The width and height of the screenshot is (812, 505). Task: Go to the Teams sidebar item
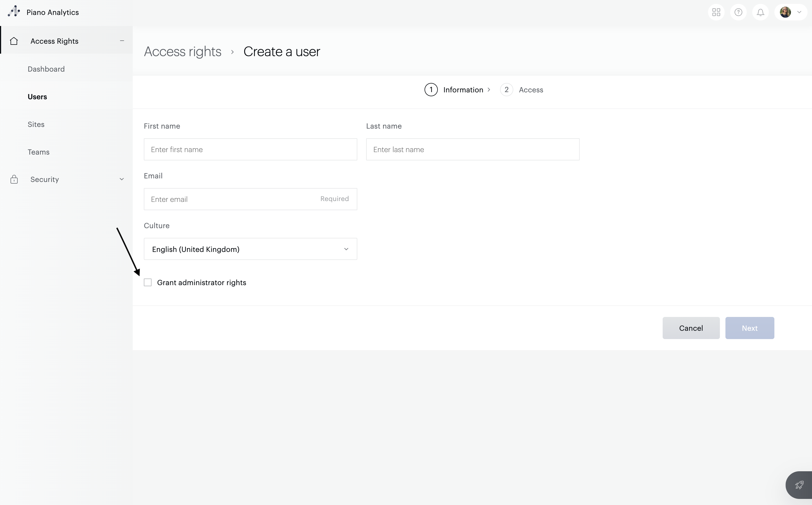[38, 152]
